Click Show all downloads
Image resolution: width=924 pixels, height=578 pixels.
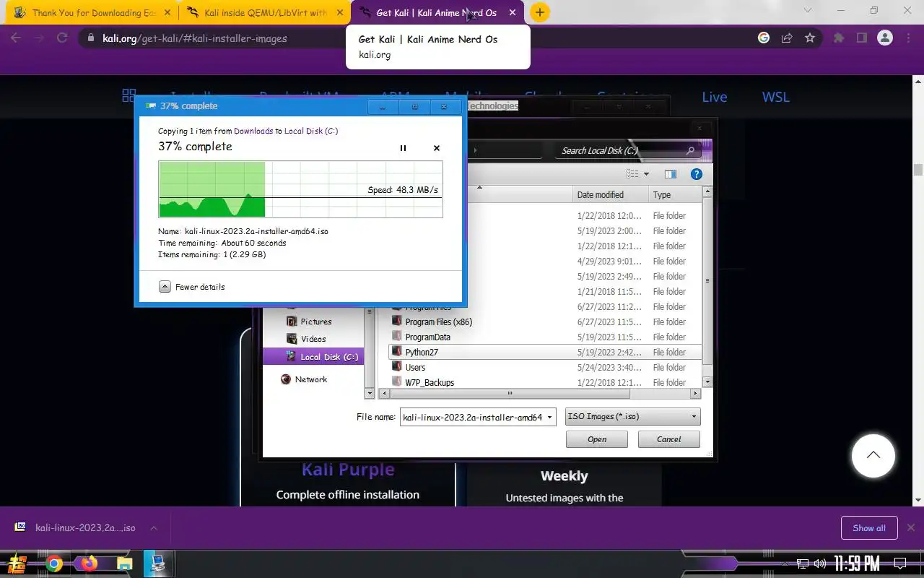869,528
